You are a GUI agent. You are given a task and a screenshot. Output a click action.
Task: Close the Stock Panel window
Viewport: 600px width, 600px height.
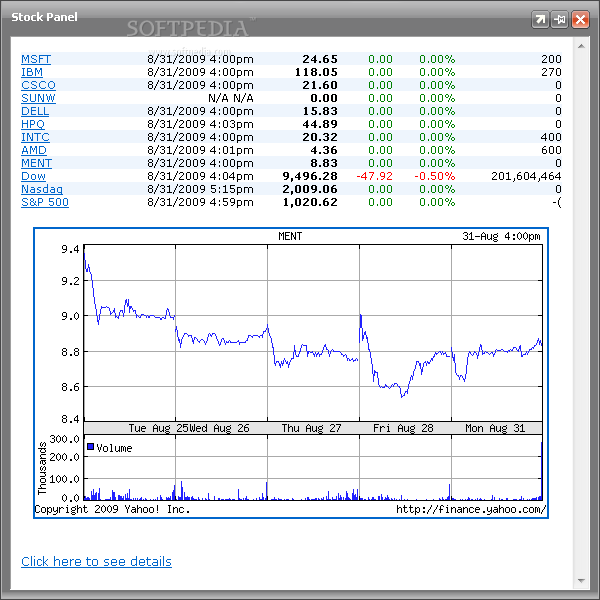[x=580, y=20]
